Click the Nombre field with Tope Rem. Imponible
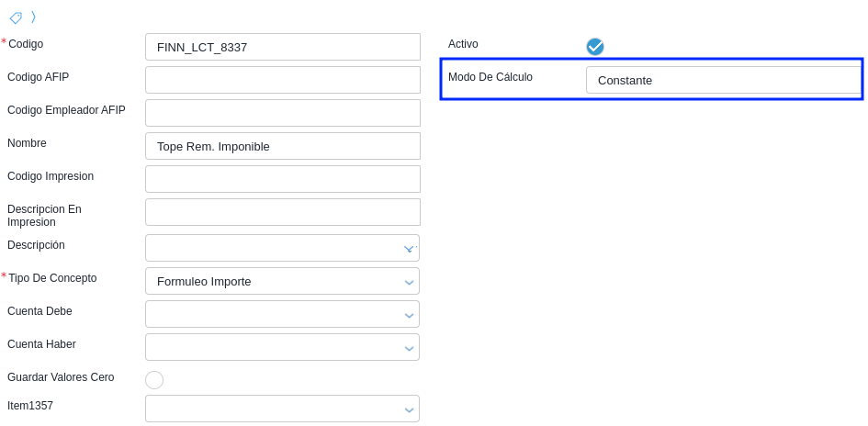868x426 pixels. click(x=282, y=146)
